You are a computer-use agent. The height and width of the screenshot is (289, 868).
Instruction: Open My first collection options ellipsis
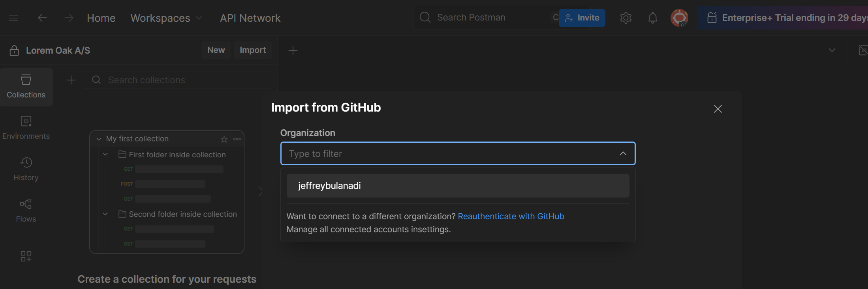tap(237, 139)
